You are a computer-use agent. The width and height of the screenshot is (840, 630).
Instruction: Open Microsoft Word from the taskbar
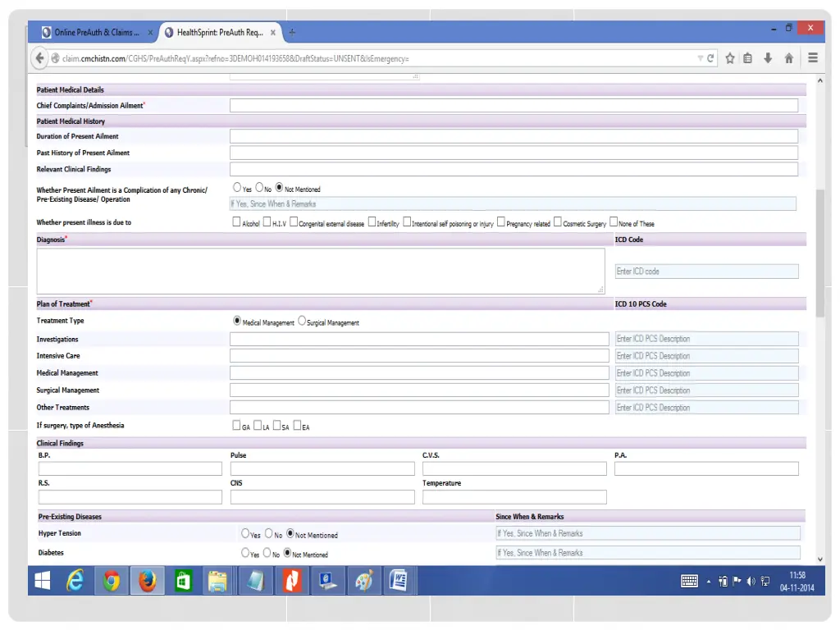[x=399, y=581]
